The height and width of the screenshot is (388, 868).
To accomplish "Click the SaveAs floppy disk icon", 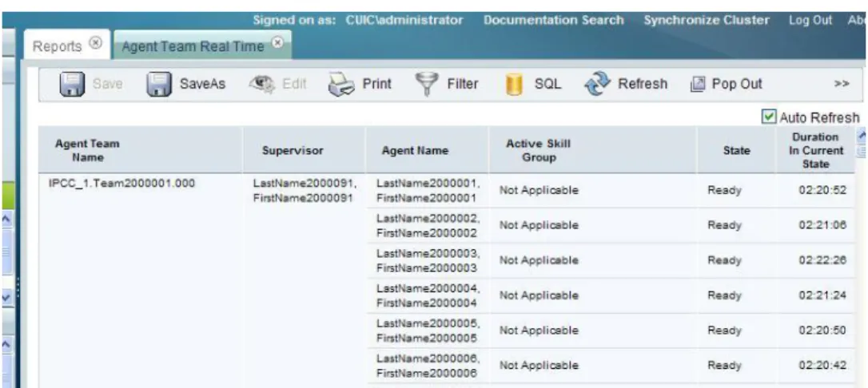I will [x=159, y=85].
